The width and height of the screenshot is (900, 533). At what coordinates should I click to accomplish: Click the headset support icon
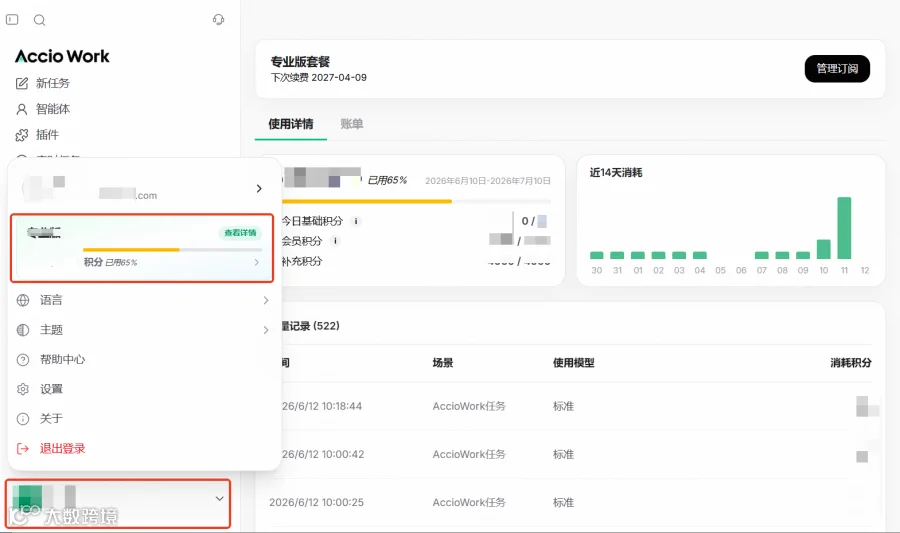pyautogui.click(x=218, y=20)
